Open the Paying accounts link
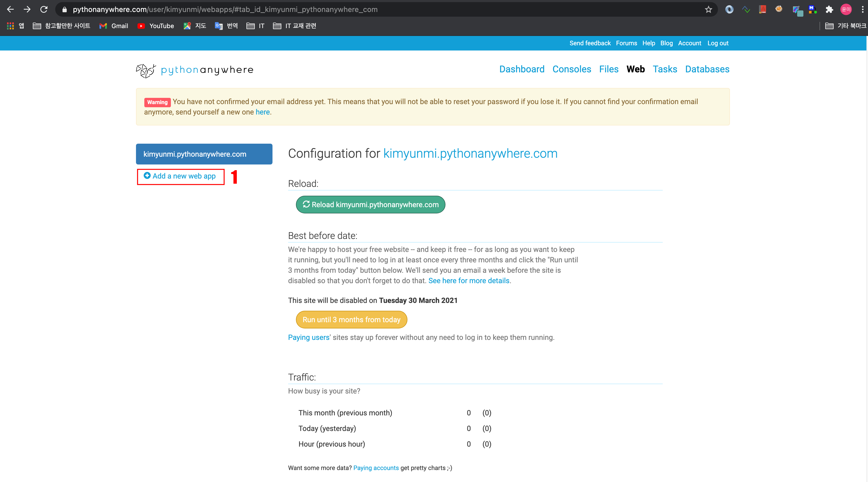The image size is (868, 482). coord(376,468)
